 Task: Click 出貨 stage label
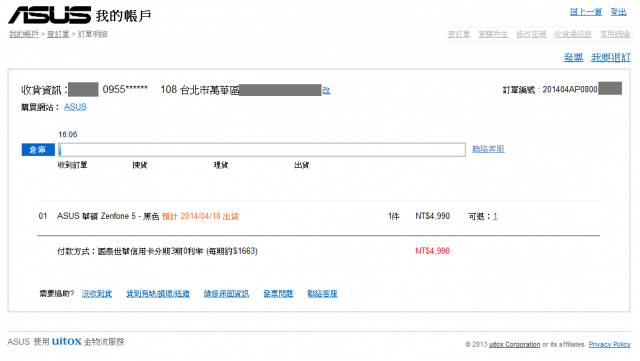point(302,165)
